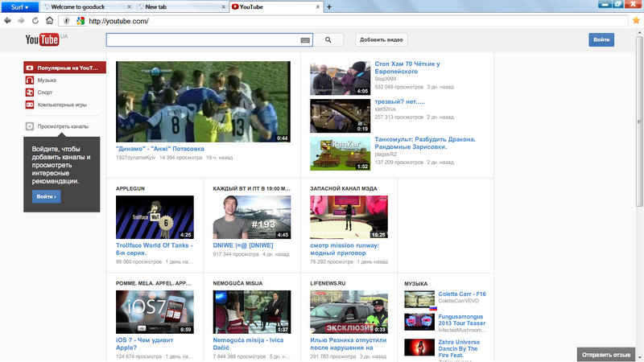644x362 pixels.
Task: Click the Войти sign-in button in the header
Action: pos(601,39)
